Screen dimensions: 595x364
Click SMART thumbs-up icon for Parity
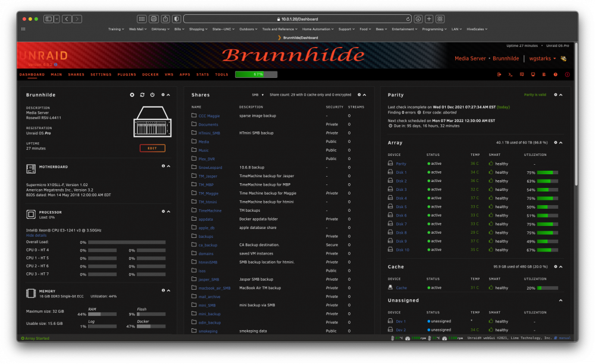491,164
